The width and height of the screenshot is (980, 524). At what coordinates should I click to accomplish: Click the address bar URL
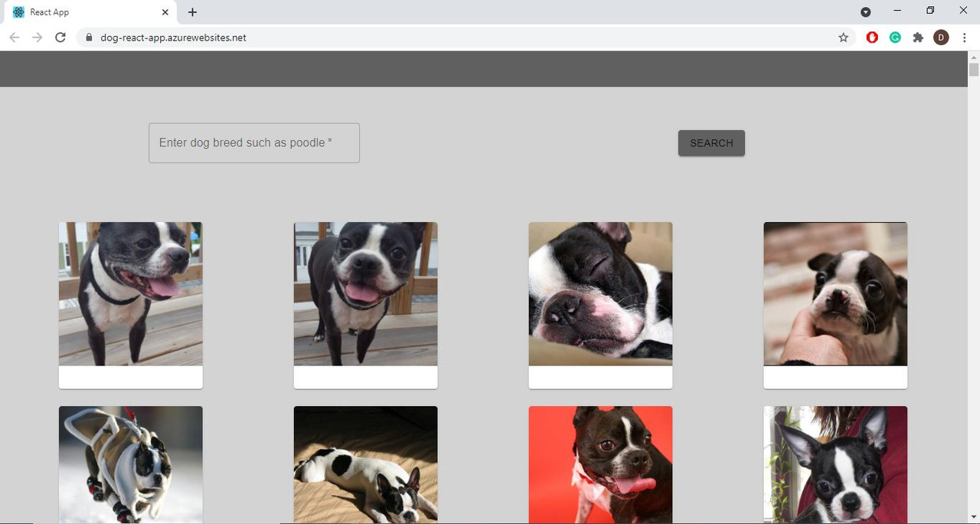click(x=173, y=38)
